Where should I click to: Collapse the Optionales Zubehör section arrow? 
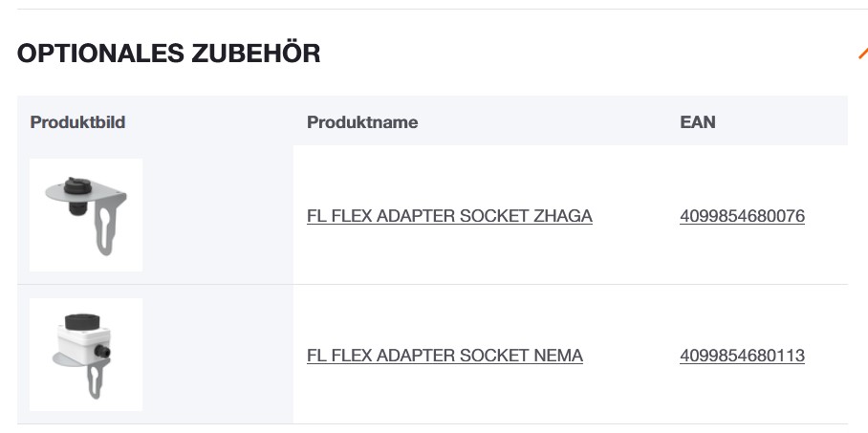(862, 54)
